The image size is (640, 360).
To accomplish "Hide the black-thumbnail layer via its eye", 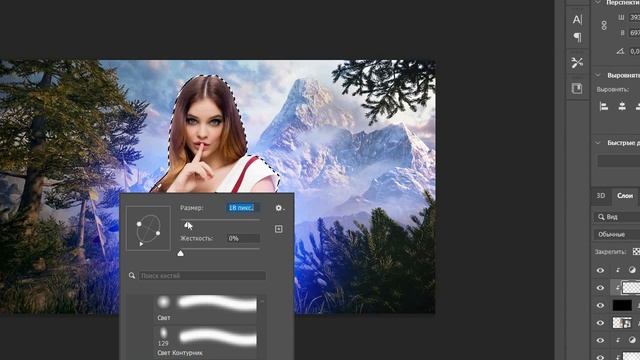I will coord(600,305).
